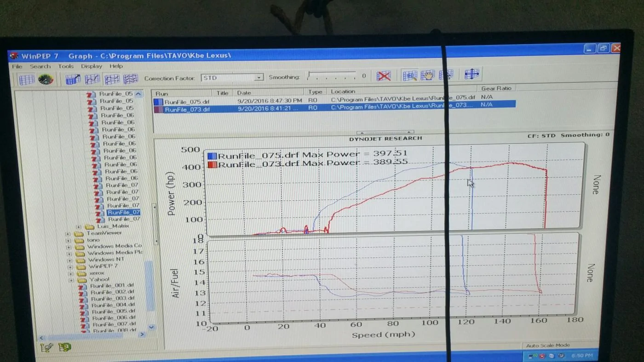Click the RunFile_075.drf blue color swatch in the run list

pyautogui.click(x=159, y=102)
